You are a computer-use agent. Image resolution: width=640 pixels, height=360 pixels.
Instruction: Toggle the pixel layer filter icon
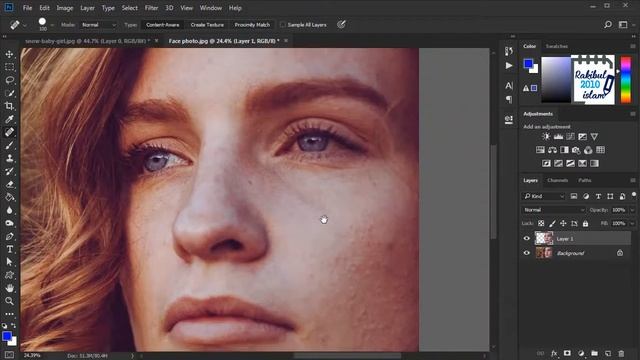click(x=574, y=196)
